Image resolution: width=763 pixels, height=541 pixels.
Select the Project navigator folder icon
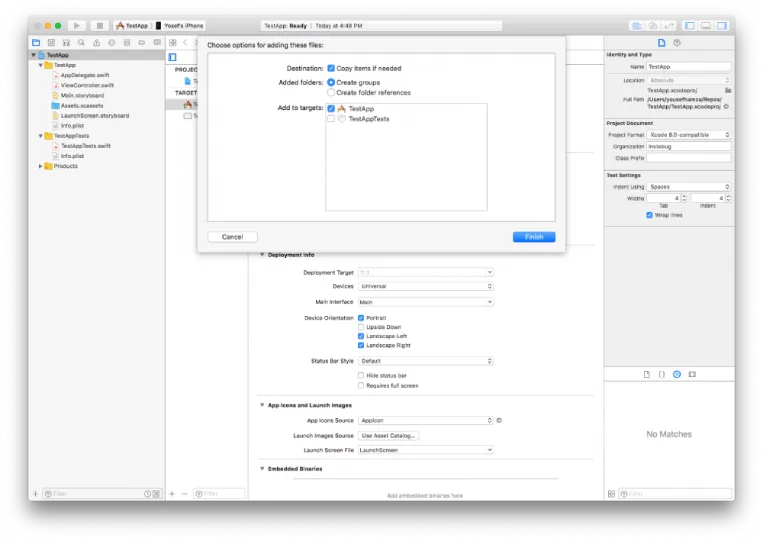(36, 43)
